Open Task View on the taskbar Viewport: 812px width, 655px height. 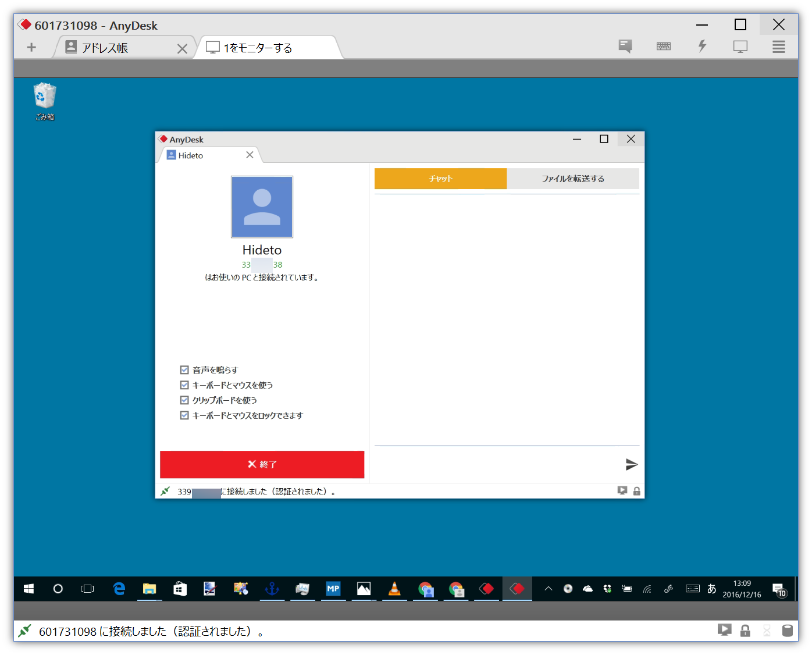pyautogui.click(x=88, y=589)
